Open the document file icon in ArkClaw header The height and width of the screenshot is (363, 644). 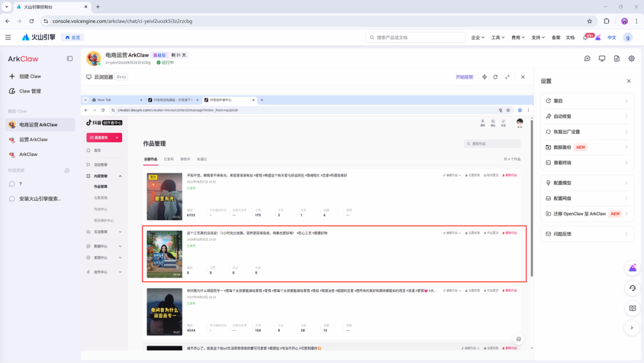pos(617,59)
